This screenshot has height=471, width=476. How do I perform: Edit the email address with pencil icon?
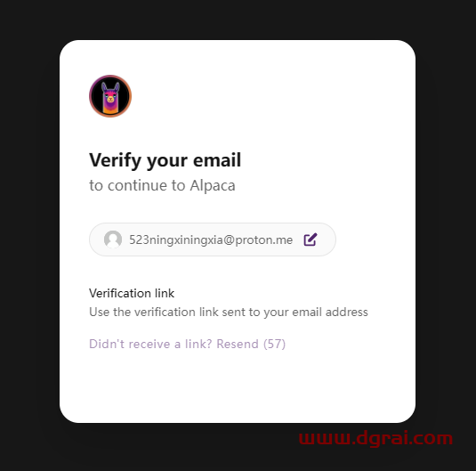[x=311, y=240]
